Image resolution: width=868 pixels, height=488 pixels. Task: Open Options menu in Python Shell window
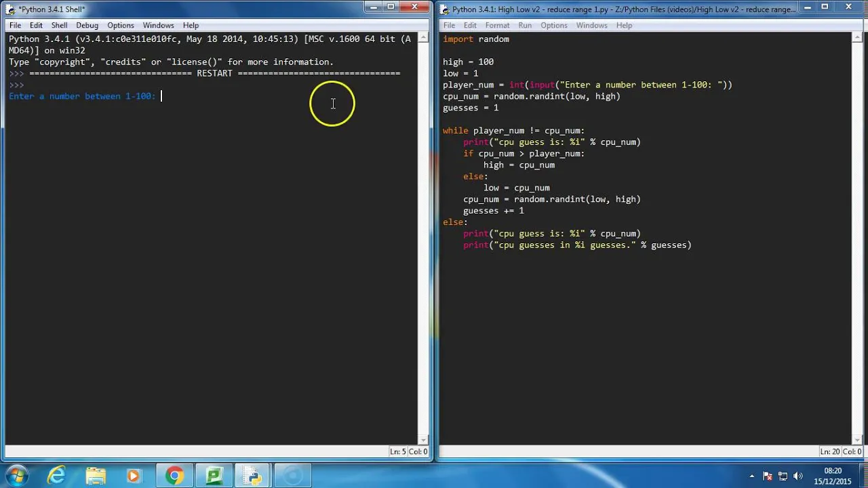click(x=120, y=25)
